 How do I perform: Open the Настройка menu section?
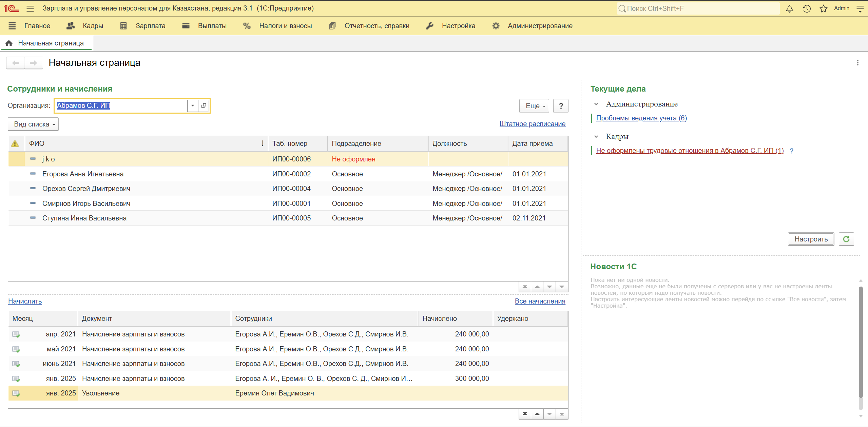451,26
